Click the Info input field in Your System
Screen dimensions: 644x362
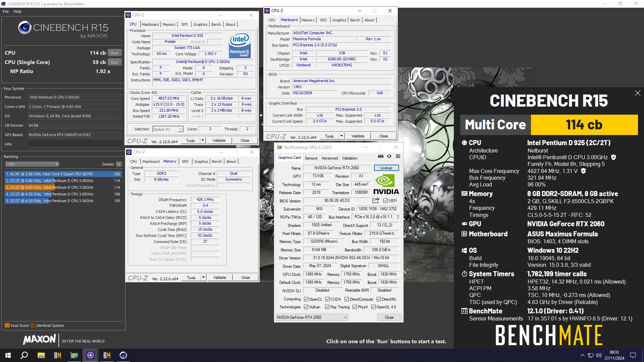(74, 144)
